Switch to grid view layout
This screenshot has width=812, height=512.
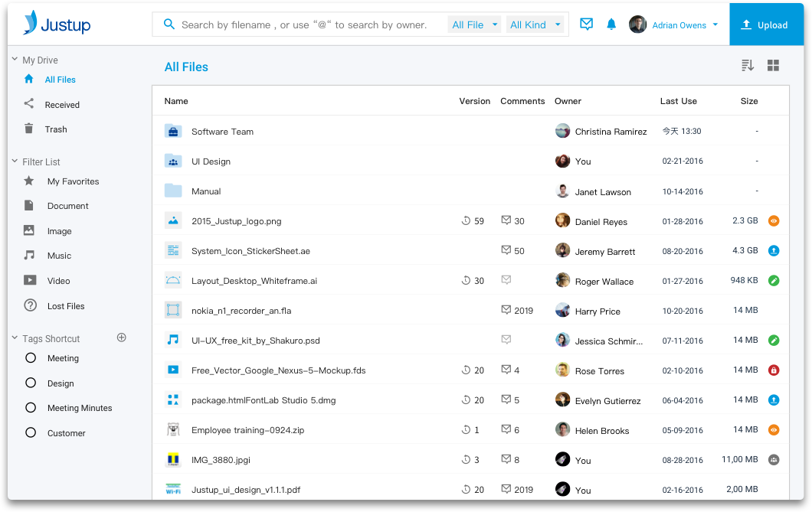[x=773, y=65]
